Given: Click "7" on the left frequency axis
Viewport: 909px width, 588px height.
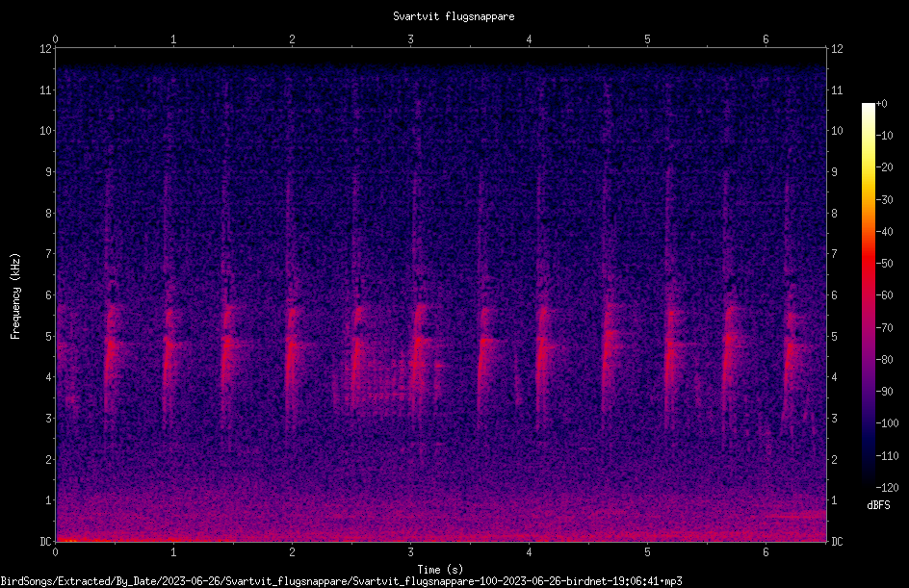Looking at the screenshot, I should click(49, 254).
